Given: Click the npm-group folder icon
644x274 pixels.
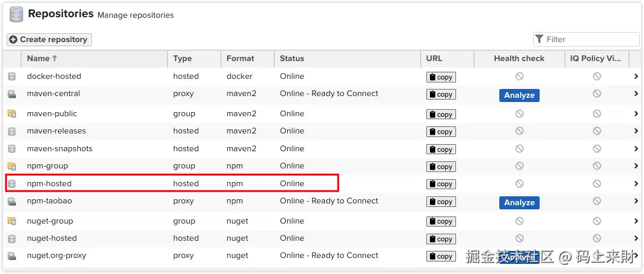Looking at the screenshot, I should [x=12, y=167].
